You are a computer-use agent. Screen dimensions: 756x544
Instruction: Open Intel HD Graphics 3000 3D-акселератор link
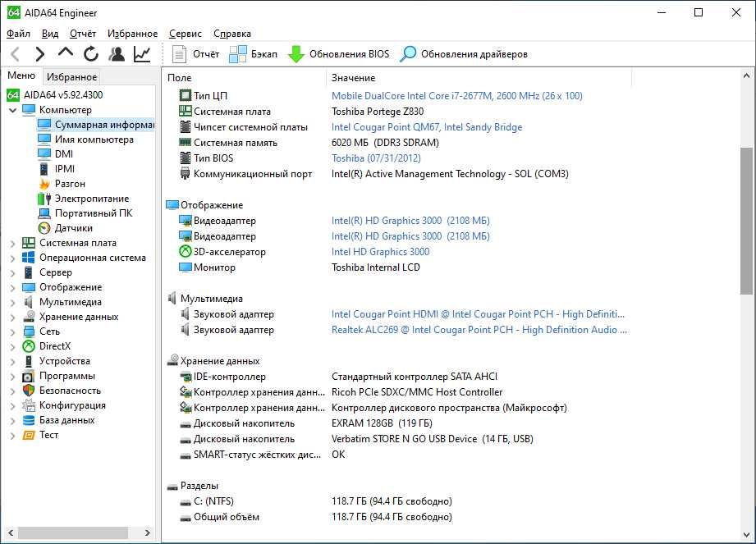[380, 252]
